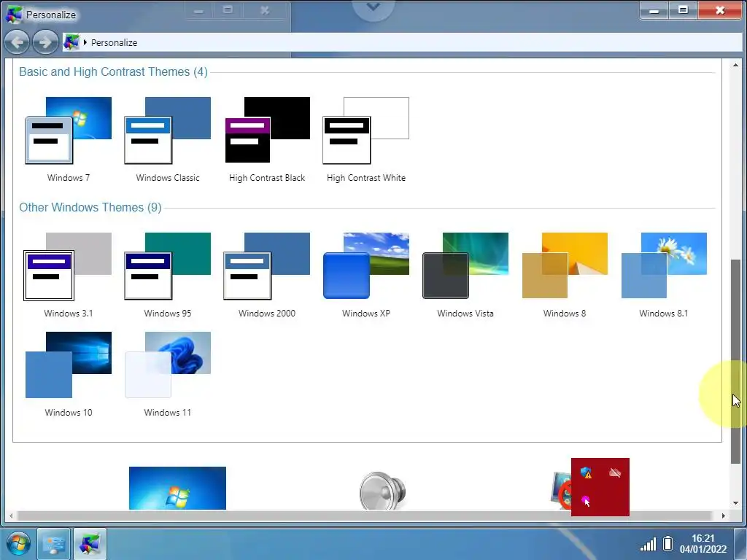Pick the Windows 8 theme
The width and height of the screenshot is (747, 560).
(x=565, y=275)
